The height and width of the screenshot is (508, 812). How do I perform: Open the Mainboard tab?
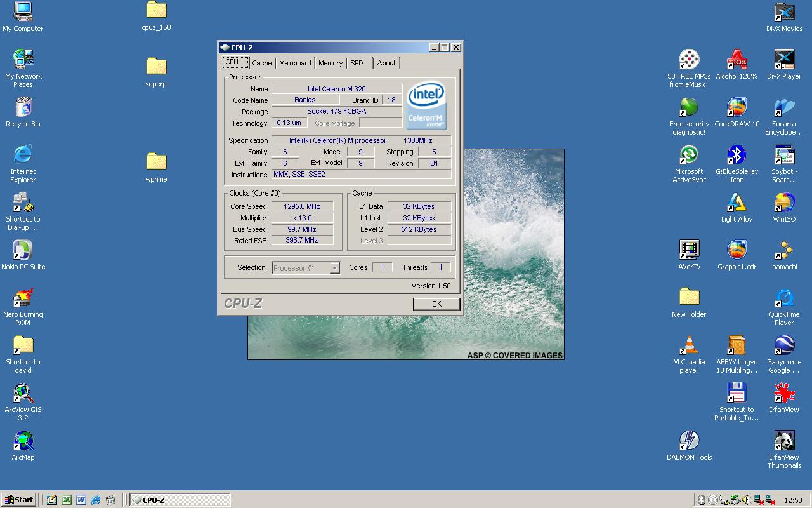(295, 63)
